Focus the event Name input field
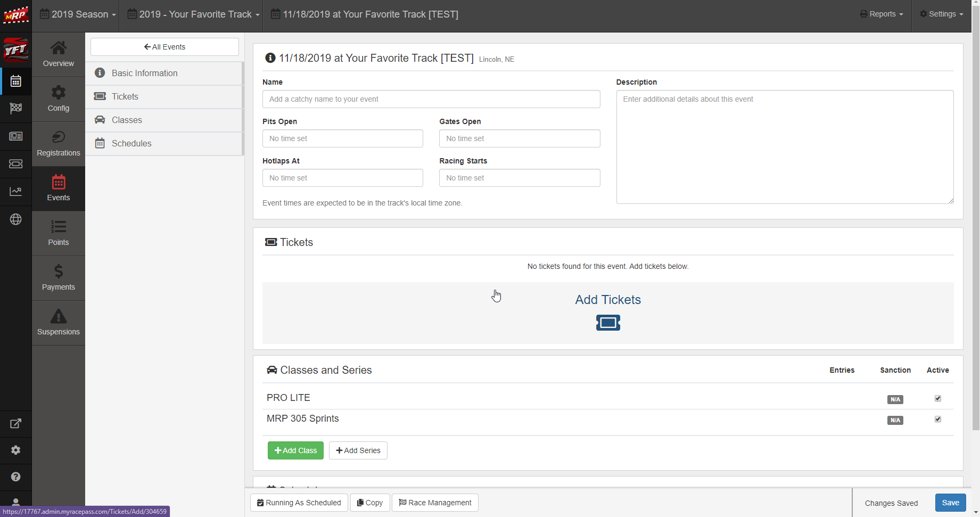 pyautogui.click(x=431, y=99)
